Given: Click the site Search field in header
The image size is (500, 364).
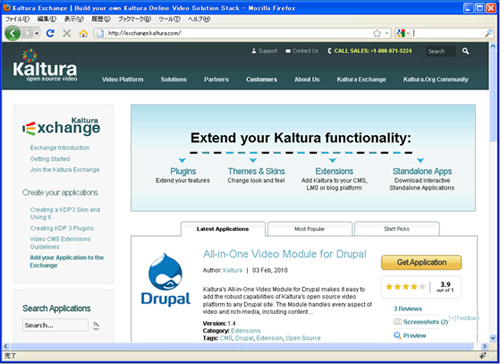Looking at the screenshot, I should coord(440,51).
